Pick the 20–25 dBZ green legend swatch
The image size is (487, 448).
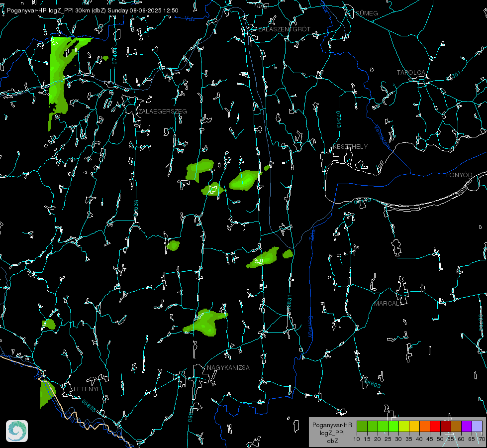pos(383,427)
